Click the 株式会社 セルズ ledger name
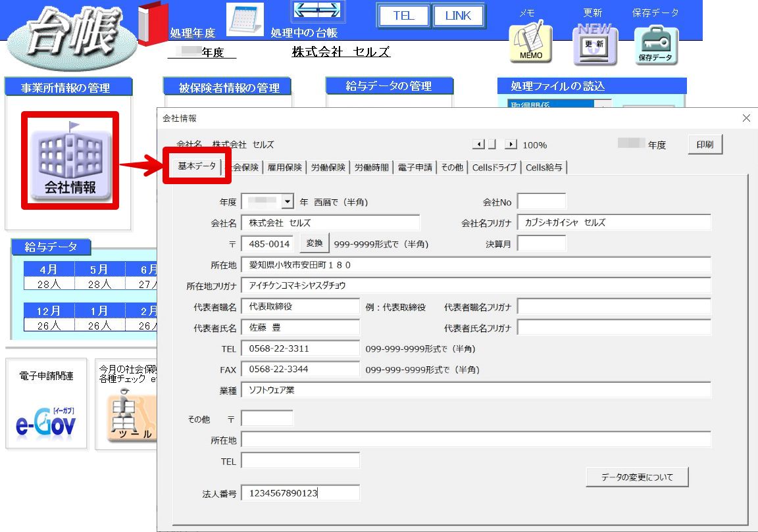 tap(341, 52)
